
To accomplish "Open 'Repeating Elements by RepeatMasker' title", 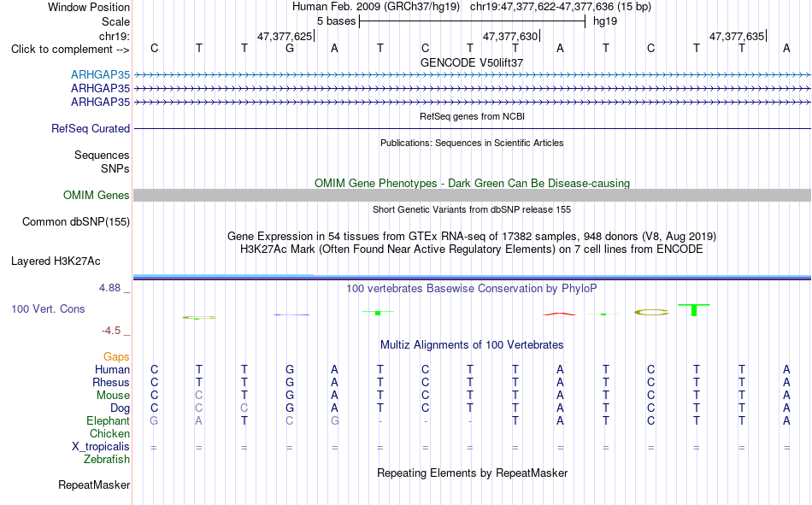I will pyautogui.click(x=473, y=473).
